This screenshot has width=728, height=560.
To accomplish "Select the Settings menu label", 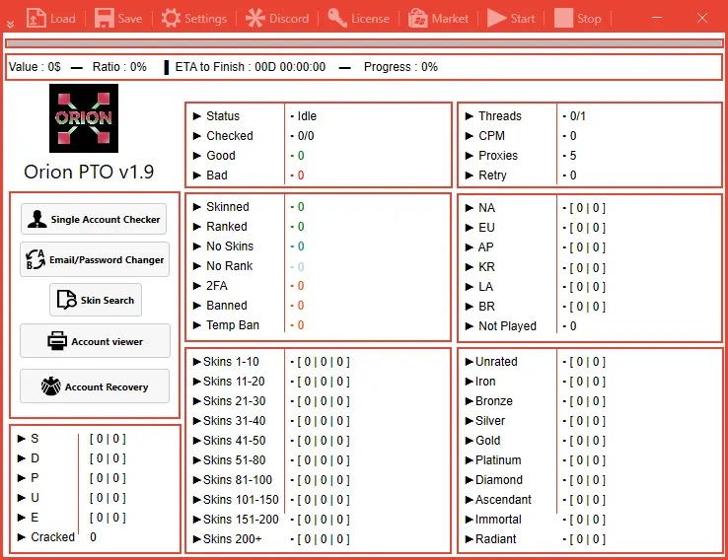I will 206,19.
